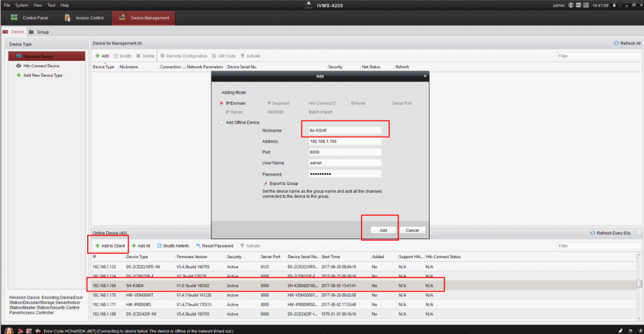Enable the Add Offline Device checkbox
The height and width of the screenshot is (334, 644).
221,122
